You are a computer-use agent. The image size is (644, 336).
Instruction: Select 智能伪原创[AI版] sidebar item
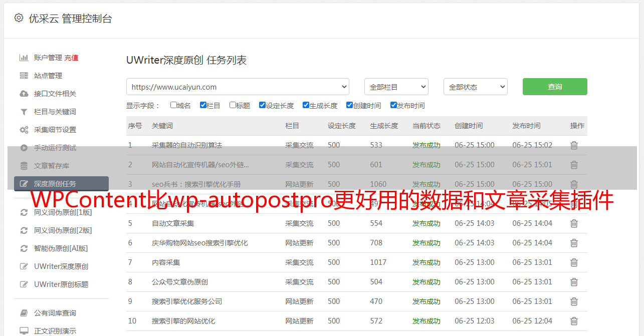pos(61,248)
